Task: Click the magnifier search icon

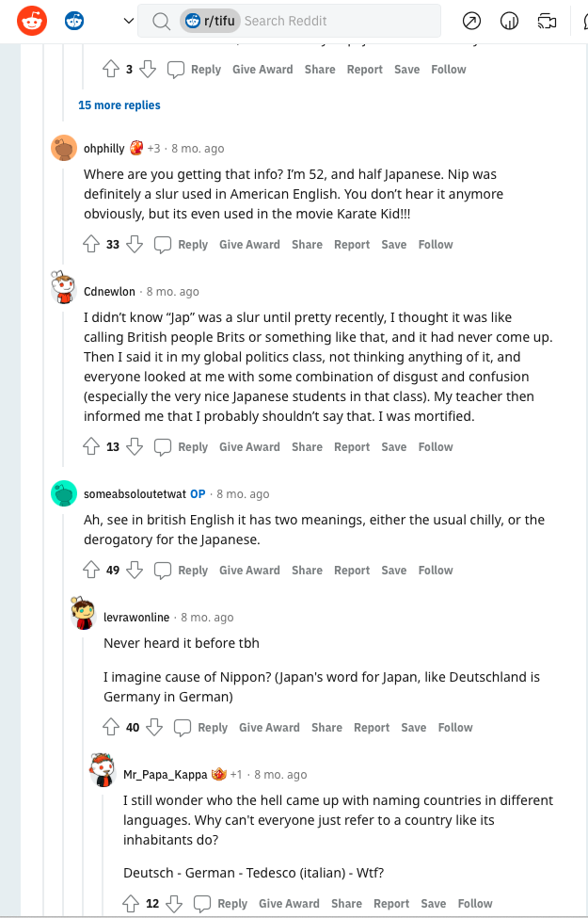Action: [x=161, y=21]
